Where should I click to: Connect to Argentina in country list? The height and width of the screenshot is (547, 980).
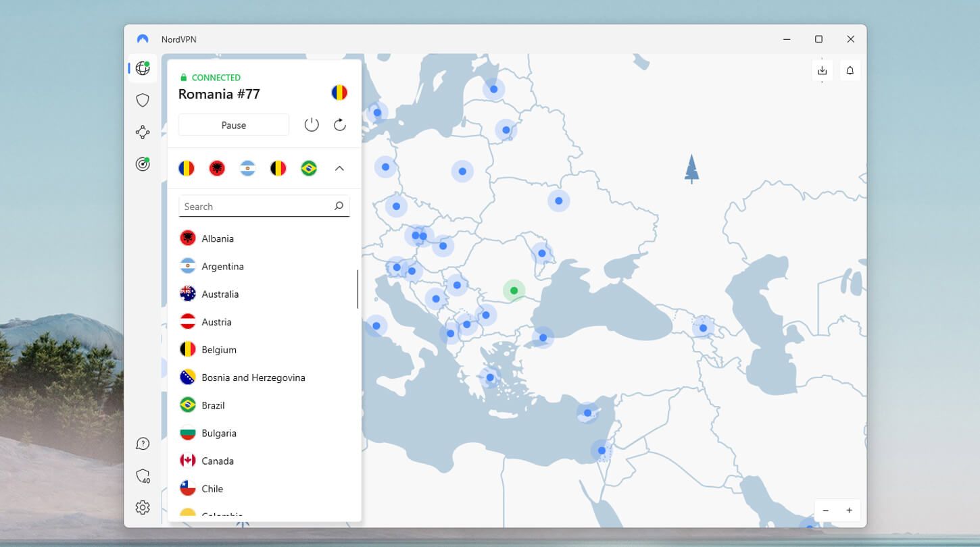click(x=264, y=266)
